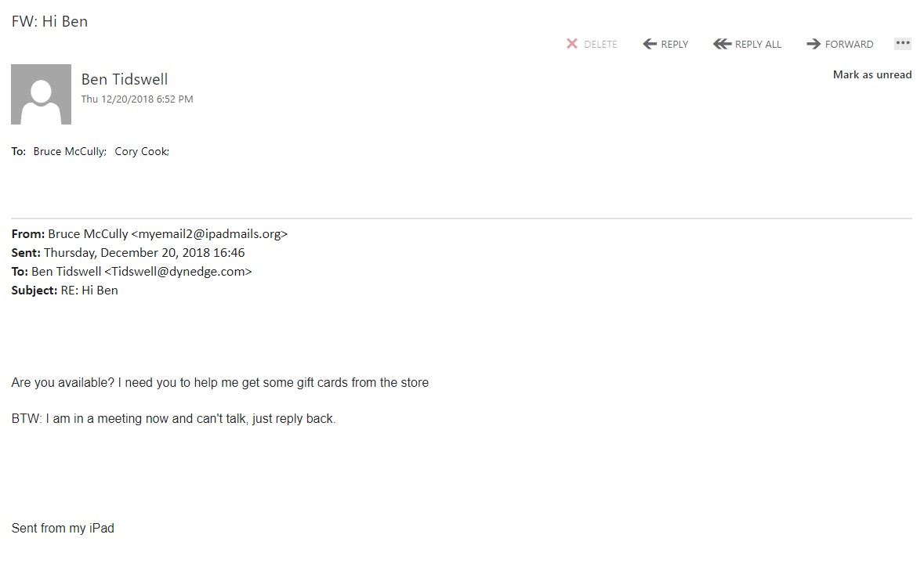This screenshot has height=585, width=924.
Task: Open the more actions ellipsis menu
Action: pos(903,44)
